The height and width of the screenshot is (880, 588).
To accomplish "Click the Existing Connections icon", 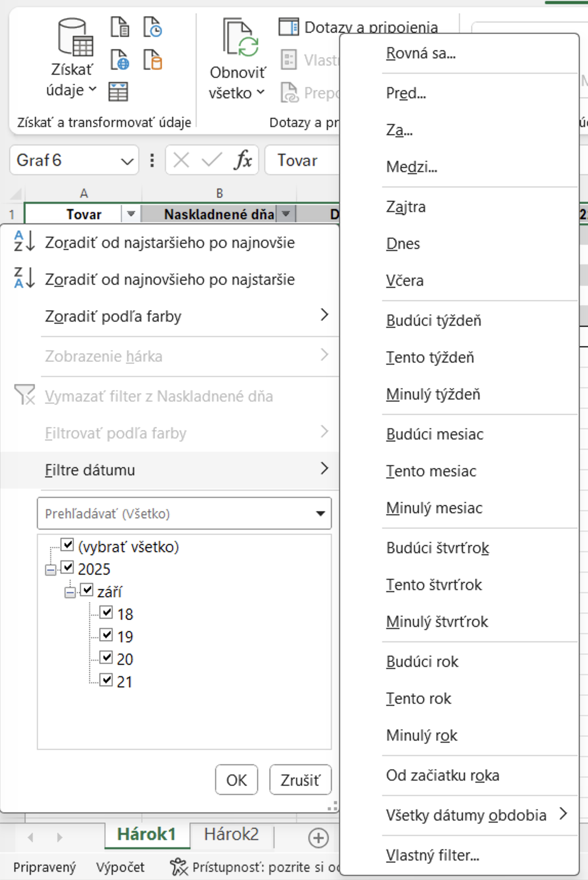I will pos(153,60).
